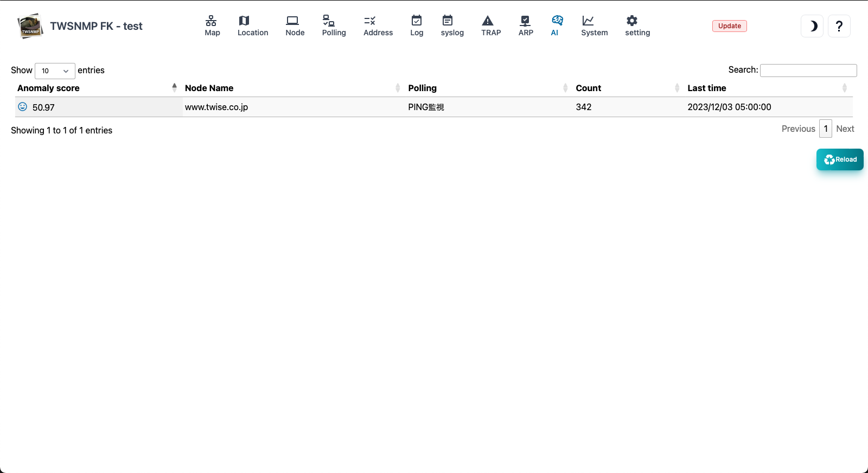The height and width of the screenshot is (473, 868).
Task: Open the Location map icon
Action: click(244, 21)
